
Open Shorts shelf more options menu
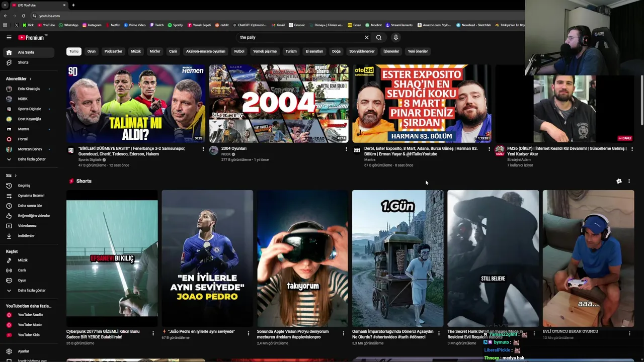pos(629,181)
